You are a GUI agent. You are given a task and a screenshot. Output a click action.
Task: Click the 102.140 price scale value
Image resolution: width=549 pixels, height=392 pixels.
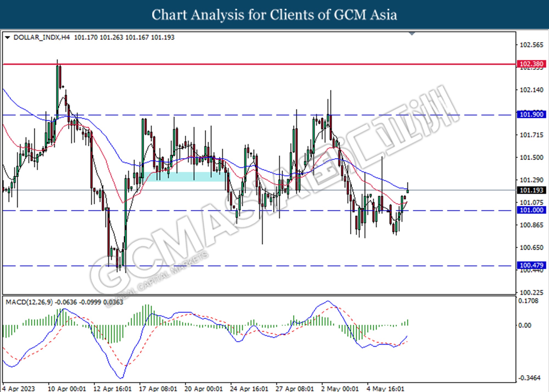coord(531,90)
